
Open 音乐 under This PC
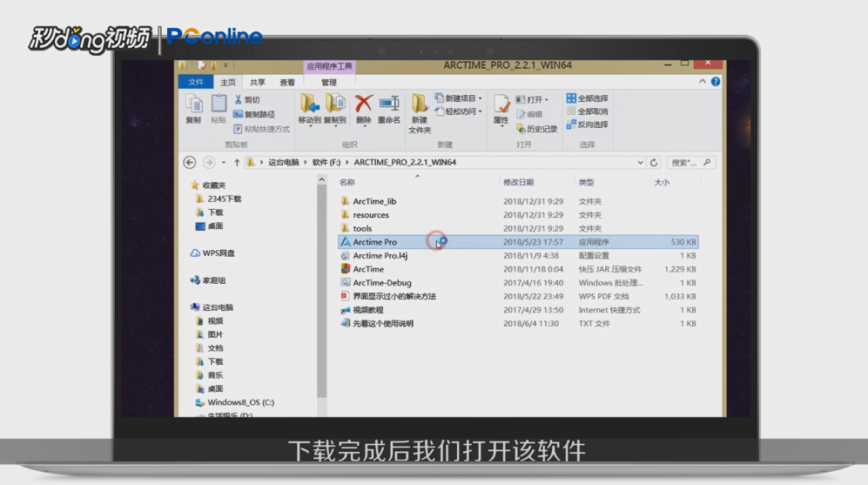(x=210, y=374)
